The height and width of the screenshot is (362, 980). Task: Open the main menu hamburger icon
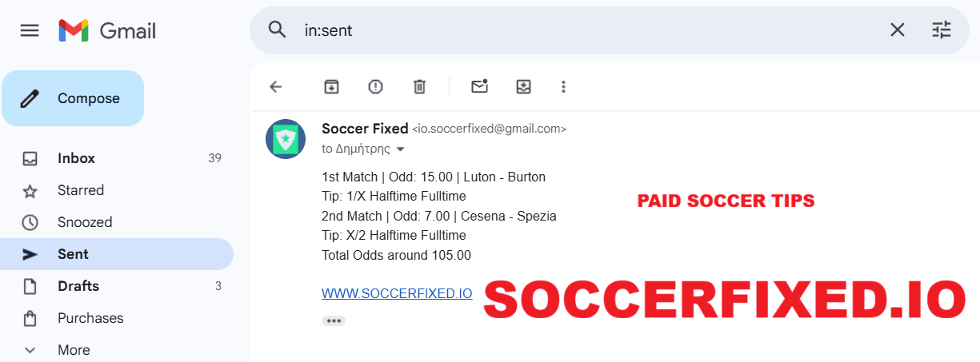point(30,30)
